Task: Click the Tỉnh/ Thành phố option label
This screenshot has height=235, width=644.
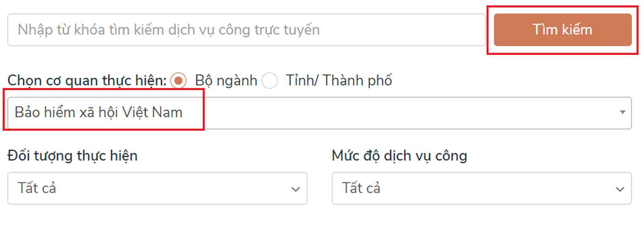Action: (x=339, y=81)
